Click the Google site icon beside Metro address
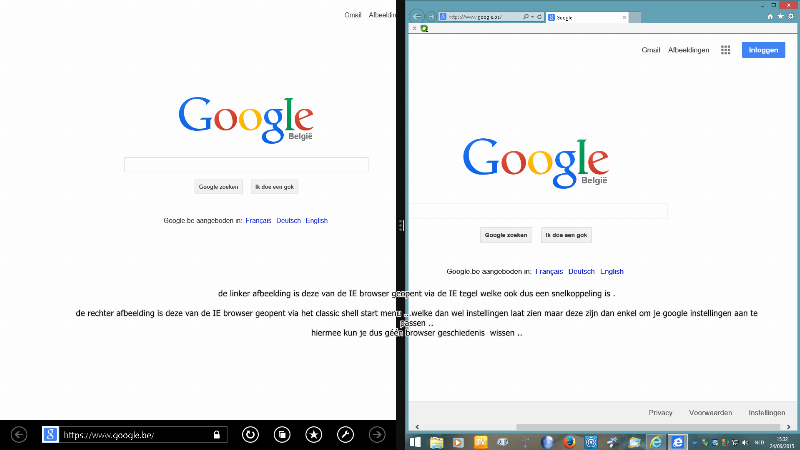This screenshot has height=450, width=800. (50, 435)
